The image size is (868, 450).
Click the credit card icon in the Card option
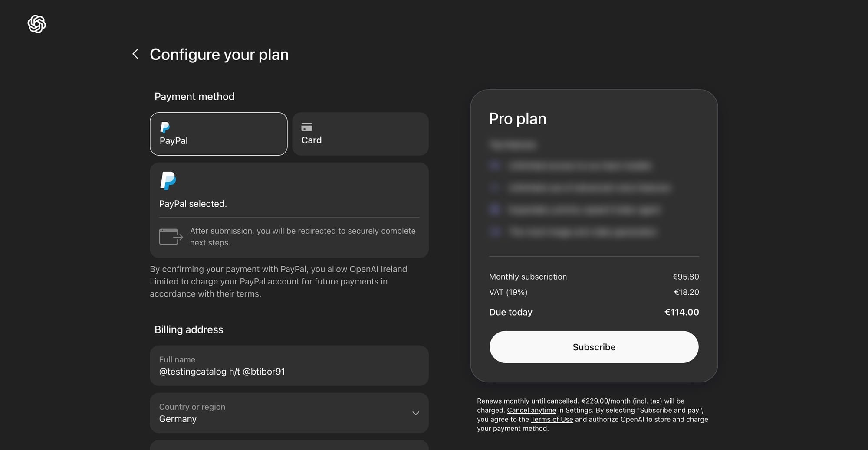tap(307, 127)
